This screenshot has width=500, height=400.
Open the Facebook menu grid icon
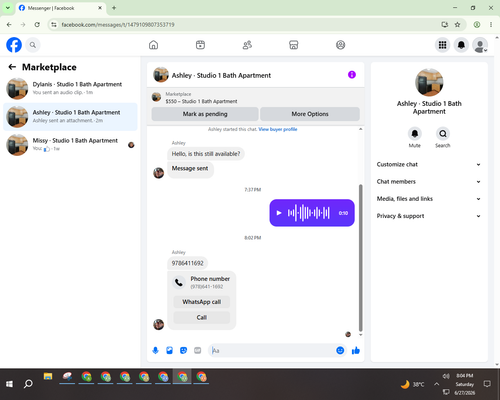[442, 45]
